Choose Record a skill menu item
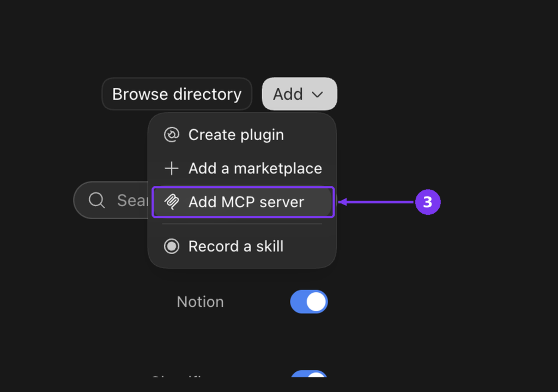The image size is (558, 392). click(242, 246)
